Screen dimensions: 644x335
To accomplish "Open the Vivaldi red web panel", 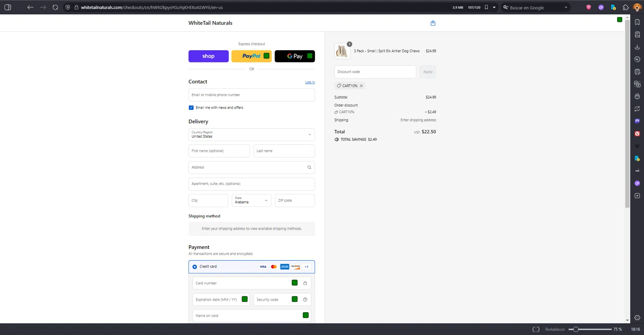I will 637,133.
